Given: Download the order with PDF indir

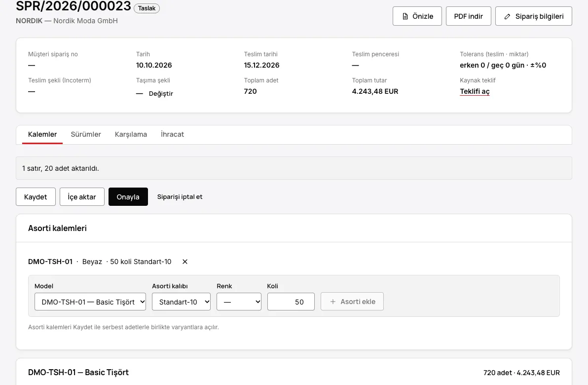Looking at the screenshot, I should pyautogui.click(x=468, y=16).
